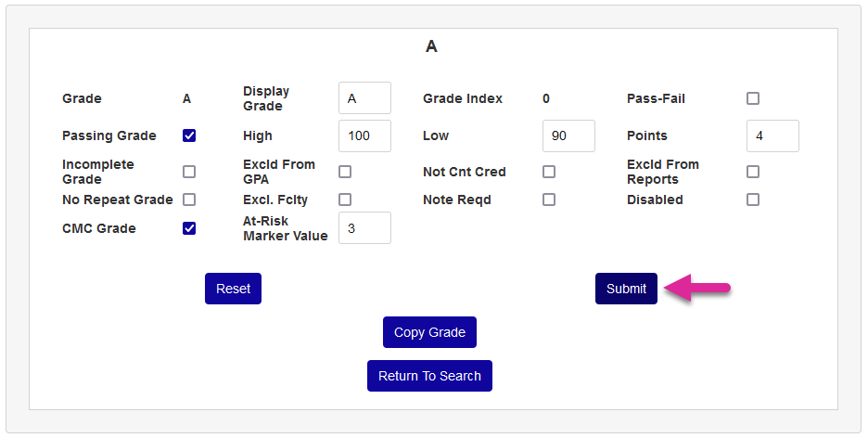This screenshot has width=868, height=438.
Task: Click the At-Risk Marker Value field
Action: click(x=364, y=228)
